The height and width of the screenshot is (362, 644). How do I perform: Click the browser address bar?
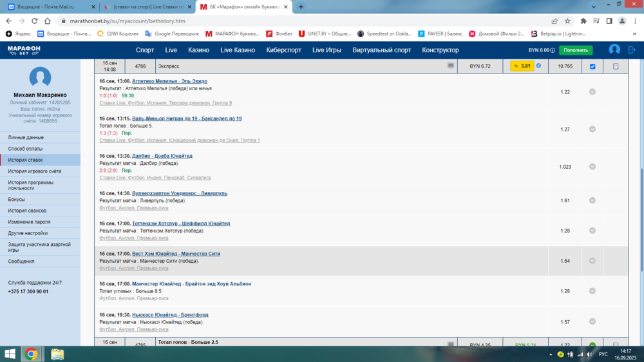click(x=290, y=21)
